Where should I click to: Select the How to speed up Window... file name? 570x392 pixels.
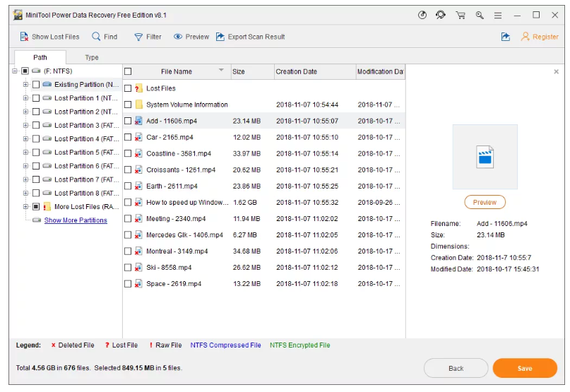(x=187, y=203)
